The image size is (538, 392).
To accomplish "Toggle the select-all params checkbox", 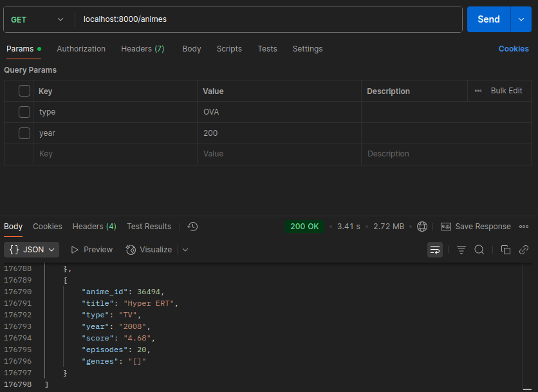I will pos(24,91).
